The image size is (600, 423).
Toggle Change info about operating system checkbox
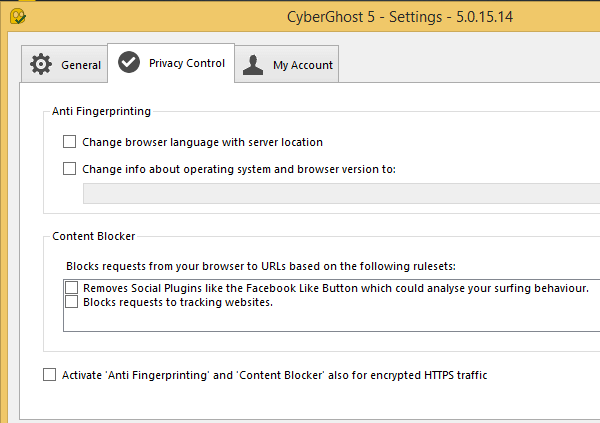(x=69, y=168)
